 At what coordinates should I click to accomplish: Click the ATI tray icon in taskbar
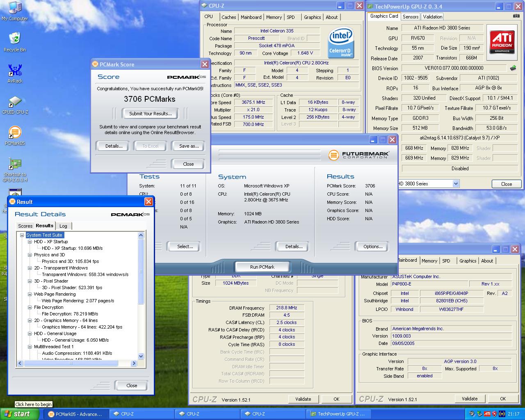tap(487, 414)
